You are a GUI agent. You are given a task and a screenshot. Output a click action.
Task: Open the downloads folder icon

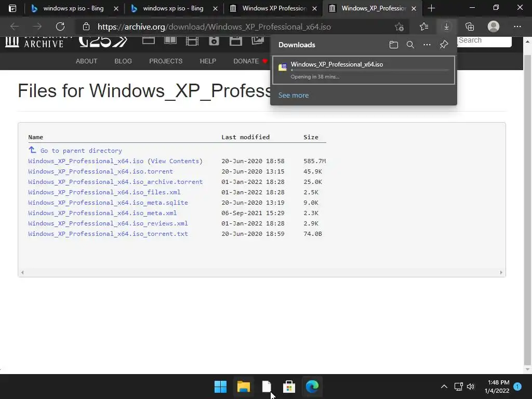point(394,45)
